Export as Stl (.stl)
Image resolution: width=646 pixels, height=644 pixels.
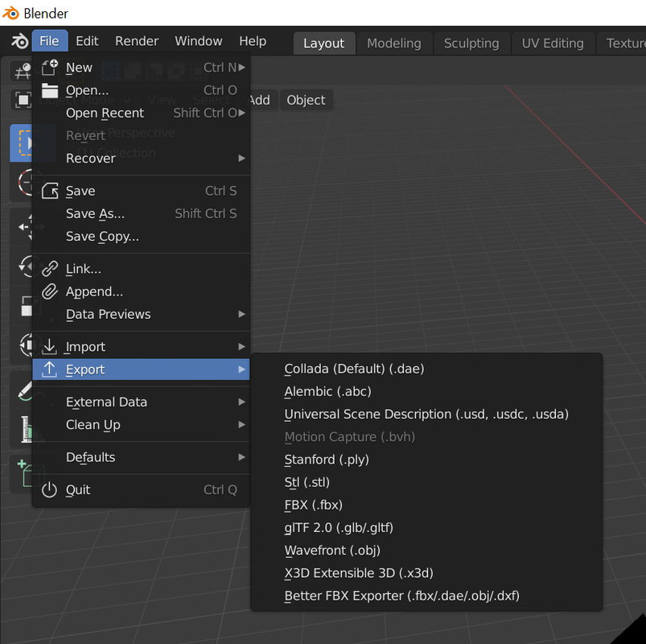coord(426,482)
